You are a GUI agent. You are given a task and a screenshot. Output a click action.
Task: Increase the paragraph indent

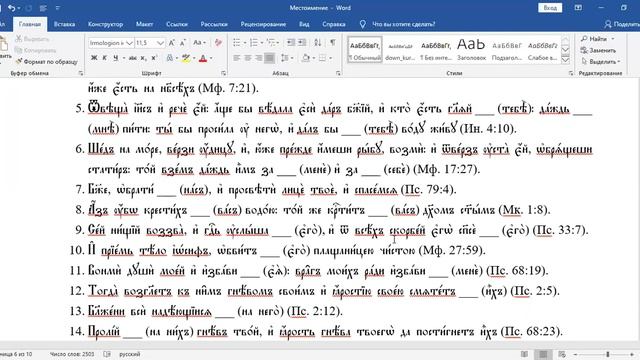pos(302,43)
